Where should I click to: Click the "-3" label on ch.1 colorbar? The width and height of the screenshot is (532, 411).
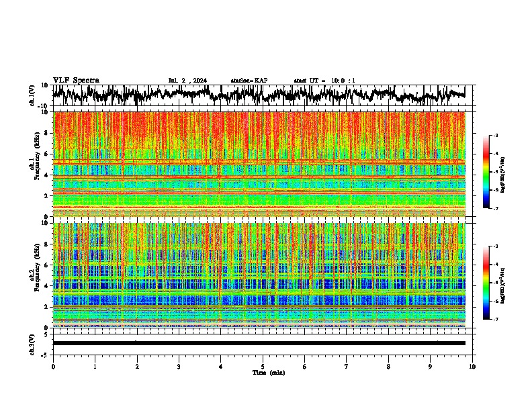coord(495,136)
